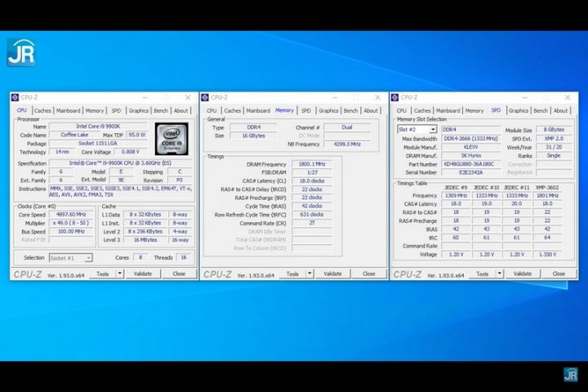Click Validate in the right CPU-Z window
The width and height of the screenshot is (588, 392).
coord(523,274)
